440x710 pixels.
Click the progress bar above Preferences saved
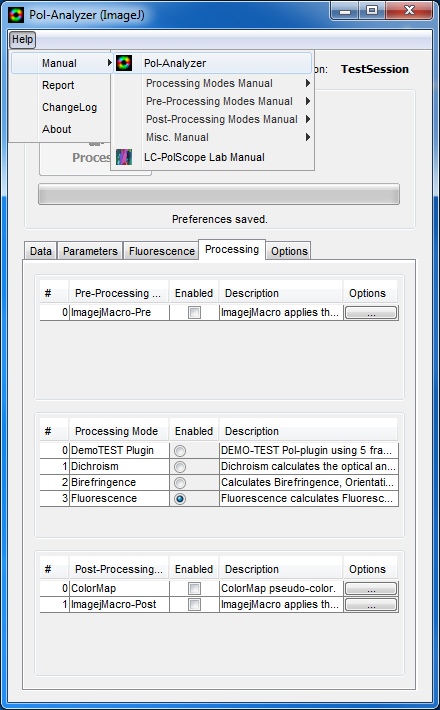click(219, 194)
